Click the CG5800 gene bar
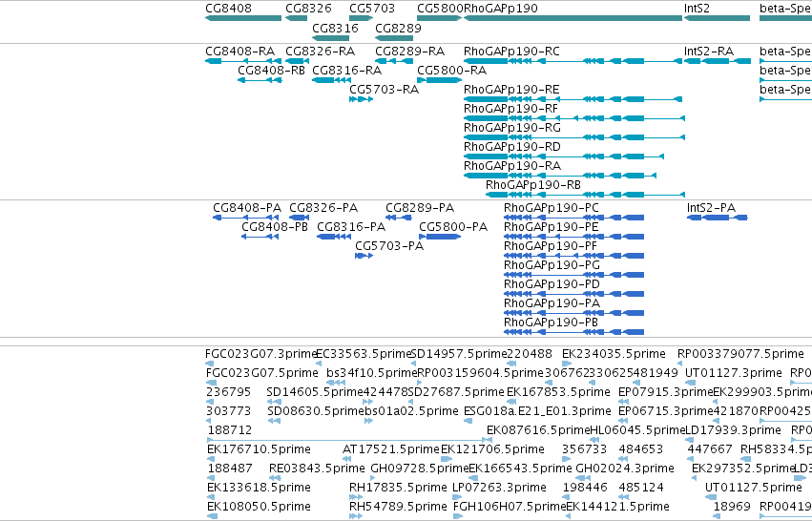Screen dimensions: 812x521 coord(440,18)
